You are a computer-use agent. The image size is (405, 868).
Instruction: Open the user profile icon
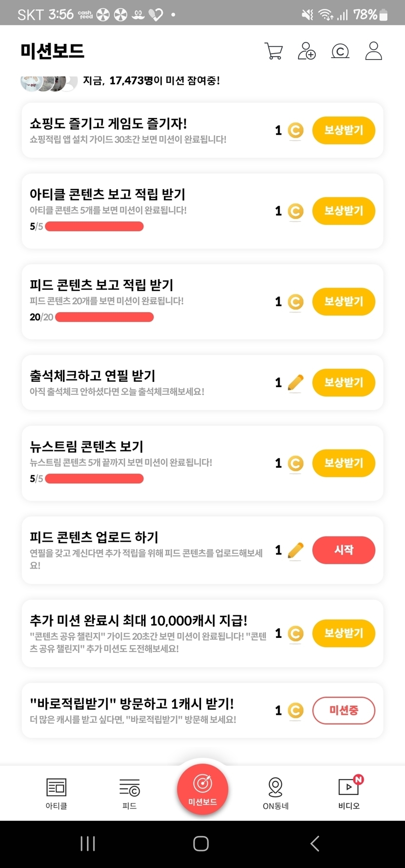pos(373,51)
